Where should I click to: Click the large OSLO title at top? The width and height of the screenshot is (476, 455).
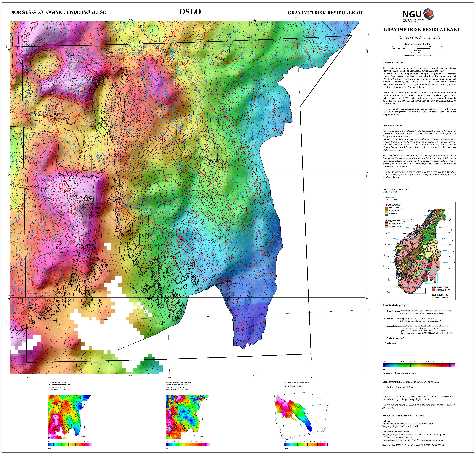[190, 12]
